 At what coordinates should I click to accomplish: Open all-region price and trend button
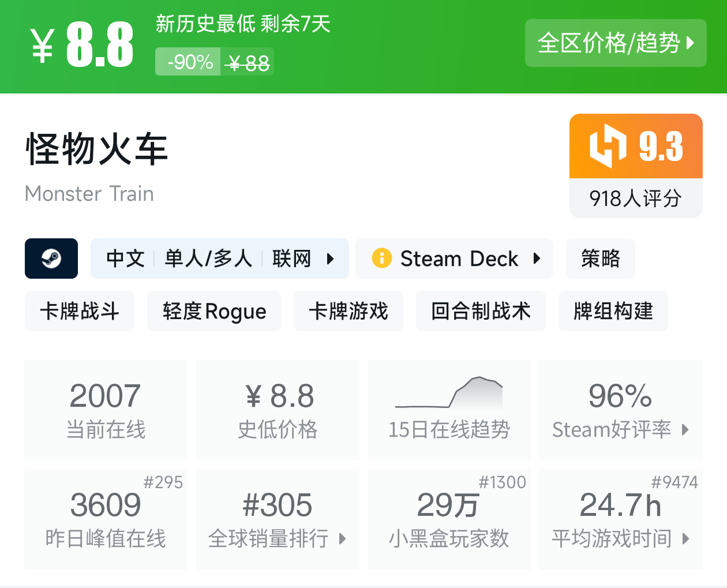(x=615, y=43)
